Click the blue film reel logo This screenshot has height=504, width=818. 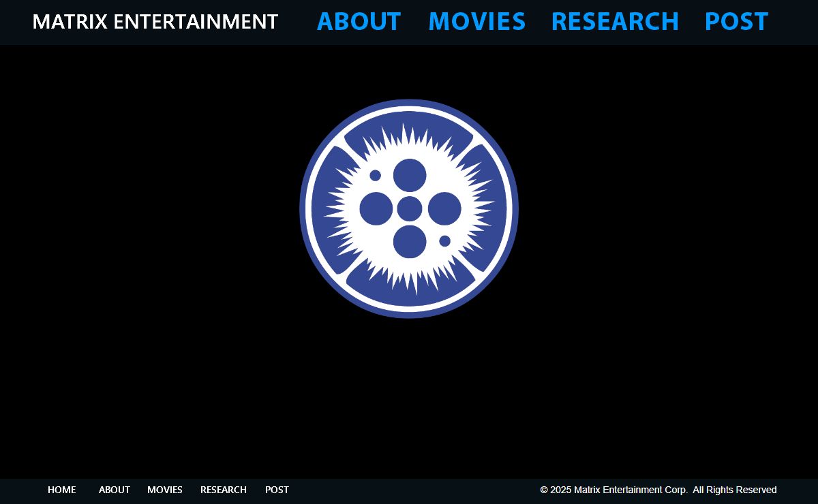pyautogui.click(x=409, y=208)
